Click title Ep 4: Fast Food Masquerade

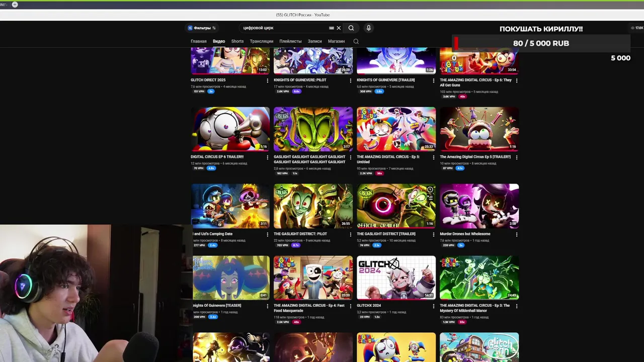coord(309,308)
